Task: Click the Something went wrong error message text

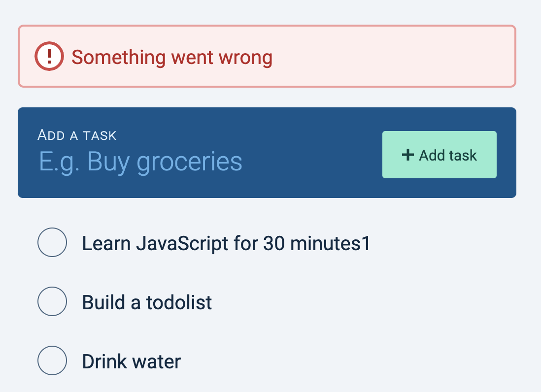Action: click(172, 57)
